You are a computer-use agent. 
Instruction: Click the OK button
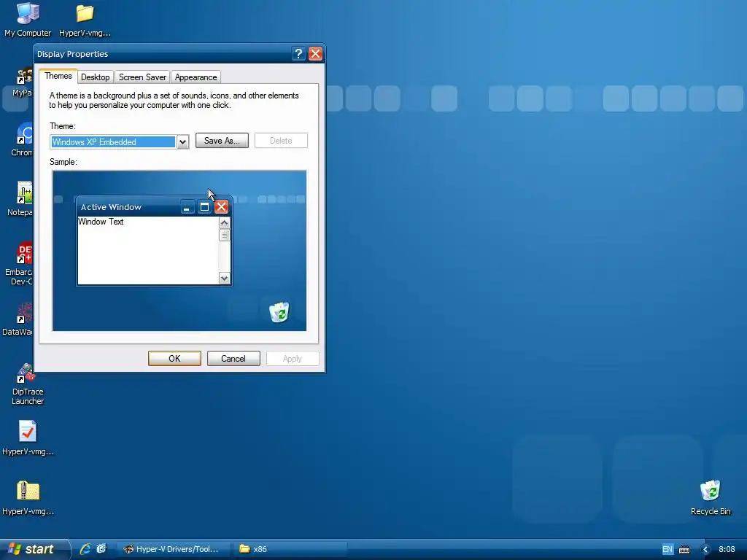pyautogui.click(x=174, y=359)
